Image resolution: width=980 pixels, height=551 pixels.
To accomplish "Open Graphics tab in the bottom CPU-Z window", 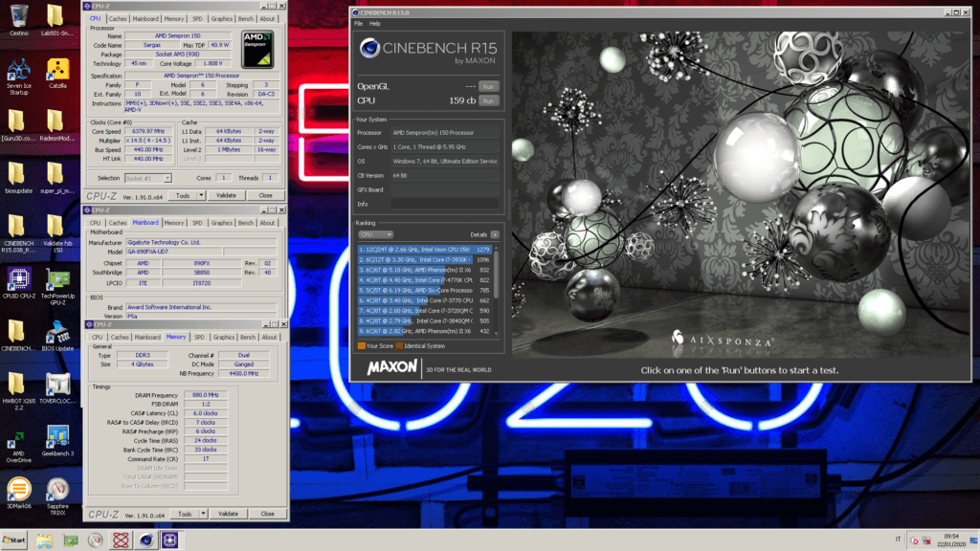I will coord(224,338).
